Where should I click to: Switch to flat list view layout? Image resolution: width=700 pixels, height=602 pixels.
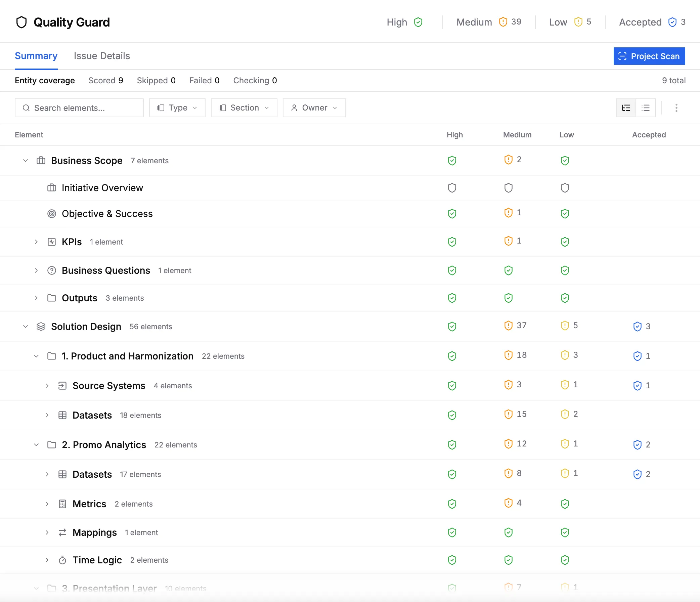pyautogui.click(x=646, y=108)
